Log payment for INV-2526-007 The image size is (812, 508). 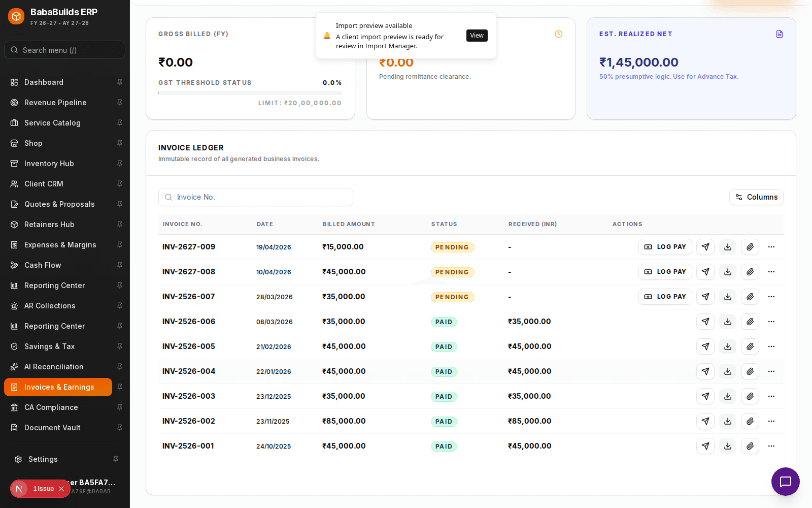coord(665,297)
